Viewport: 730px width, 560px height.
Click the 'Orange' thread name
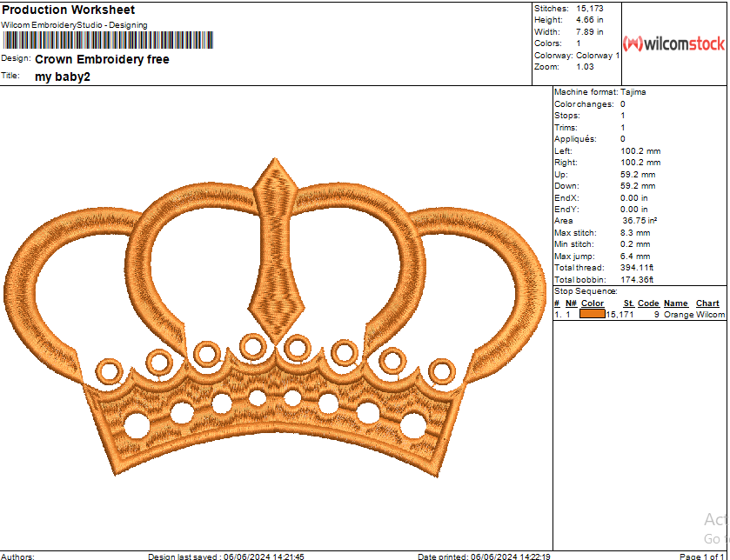coord(679,315)
